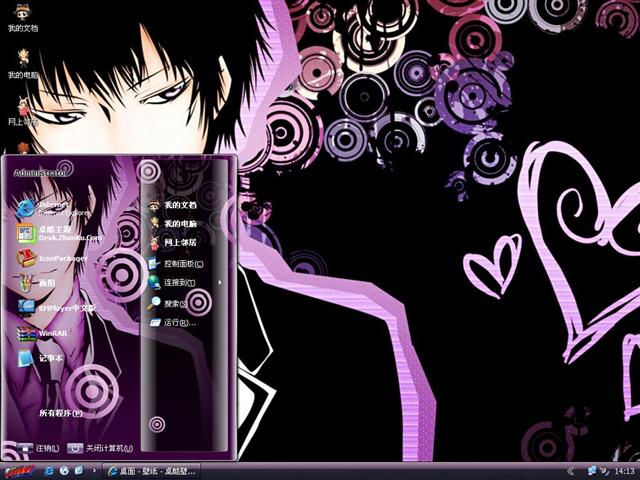The image size is (640, 480).
Task: Click network connection tray icon
Action: [591, 471]
